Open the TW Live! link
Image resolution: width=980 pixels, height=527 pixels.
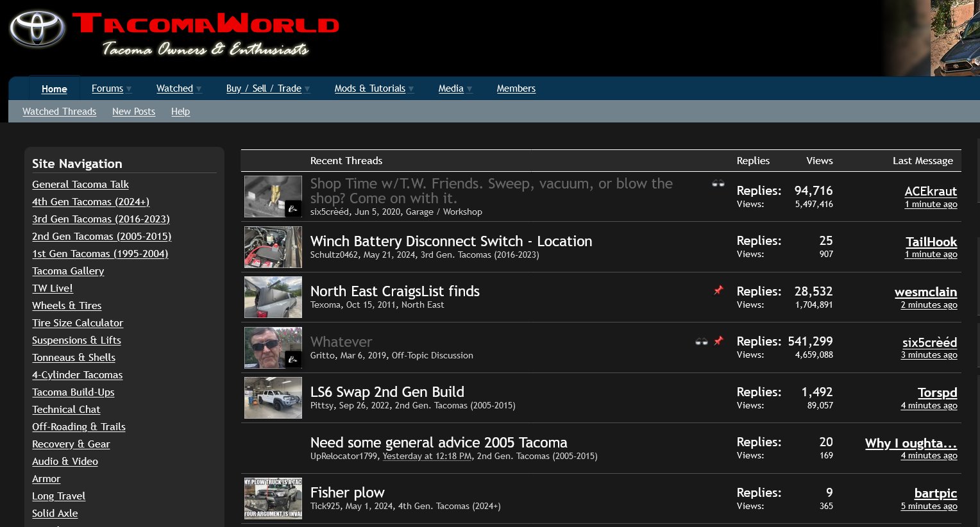[x=53, y=289]
